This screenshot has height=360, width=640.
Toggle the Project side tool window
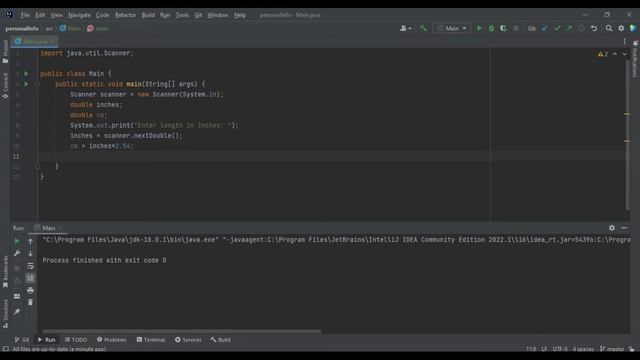tap(5, 51)
